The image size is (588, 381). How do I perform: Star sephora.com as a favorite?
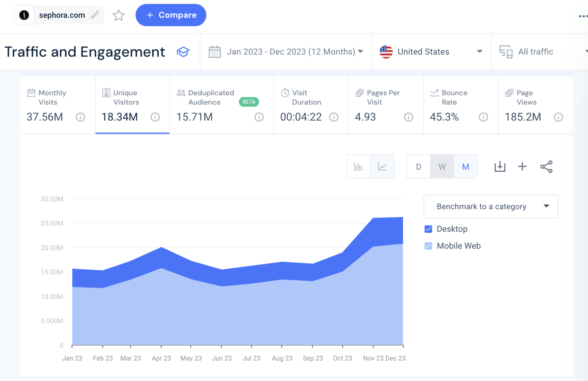(x=118, y=15)
